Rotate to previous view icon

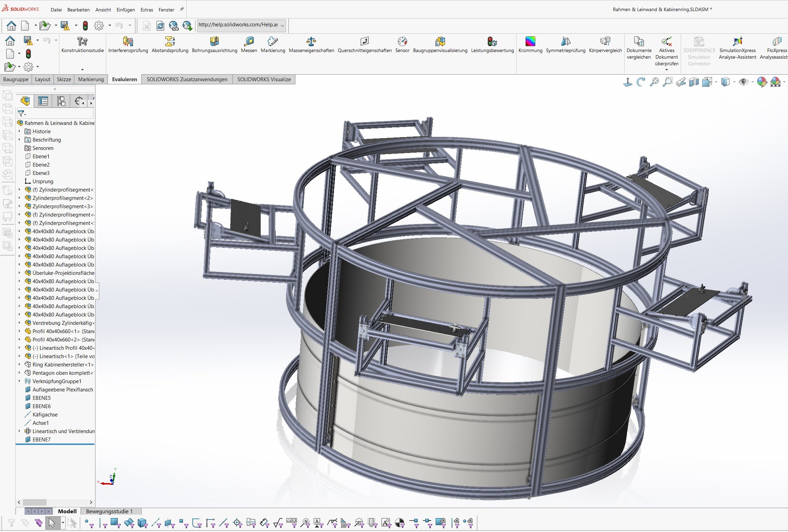pos(641,82)
